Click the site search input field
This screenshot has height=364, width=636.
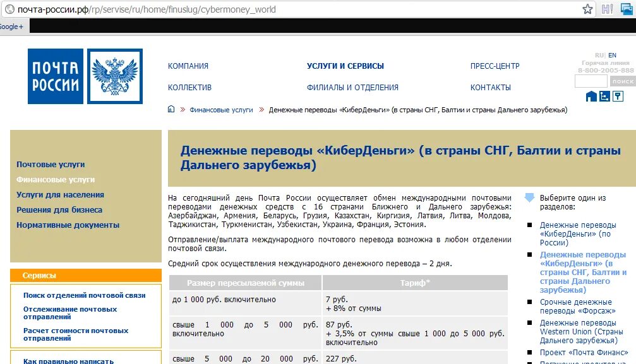(591, 81)
